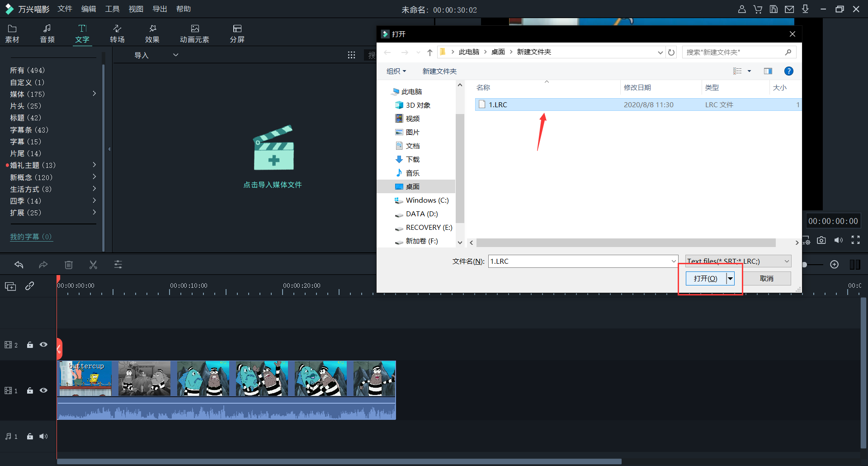
Task: Toggle lock on video track 1
Action: [30, 390]
